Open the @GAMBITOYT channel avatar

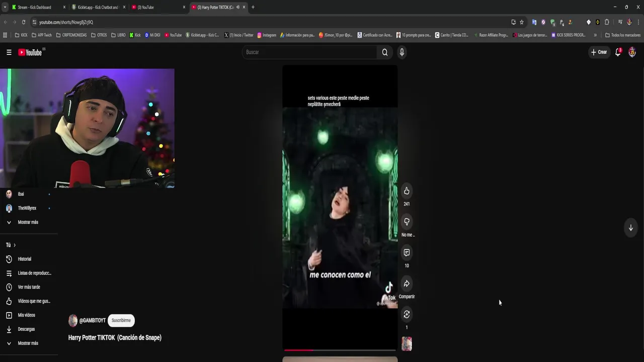[73, 321]
